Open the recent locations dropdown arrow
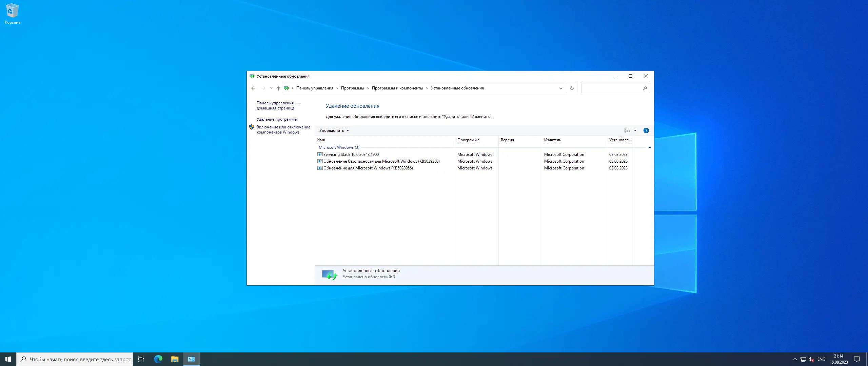 pyautogui.click(x=271, y=88)
